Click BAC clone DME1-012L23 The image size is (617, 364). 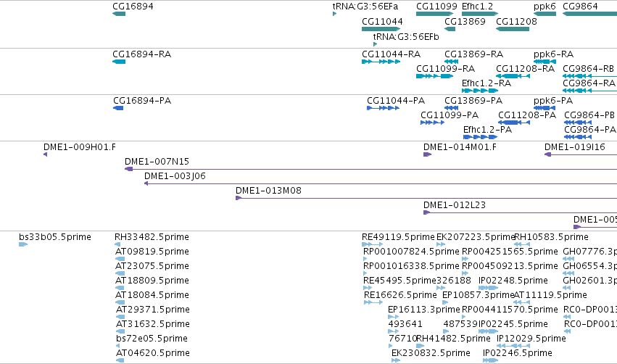[x=455, y=205]
